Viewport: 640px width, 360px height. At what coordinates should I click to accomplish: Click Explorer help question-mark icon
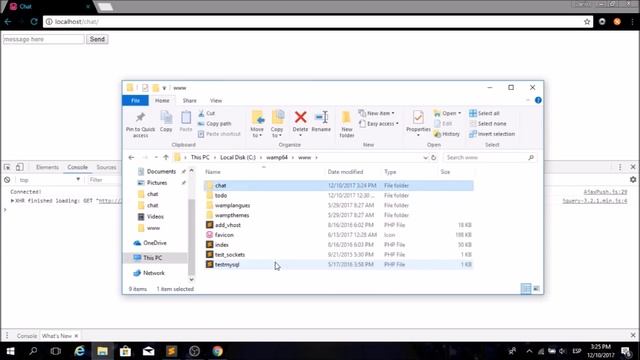(x=538, y=100)
